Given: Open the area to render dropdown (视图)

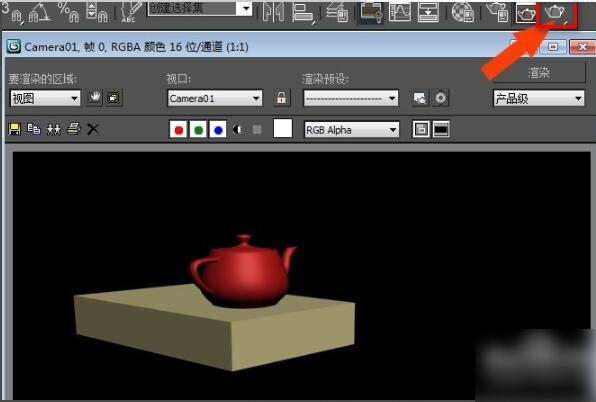Looking at the screenshot, I should 45,98.
